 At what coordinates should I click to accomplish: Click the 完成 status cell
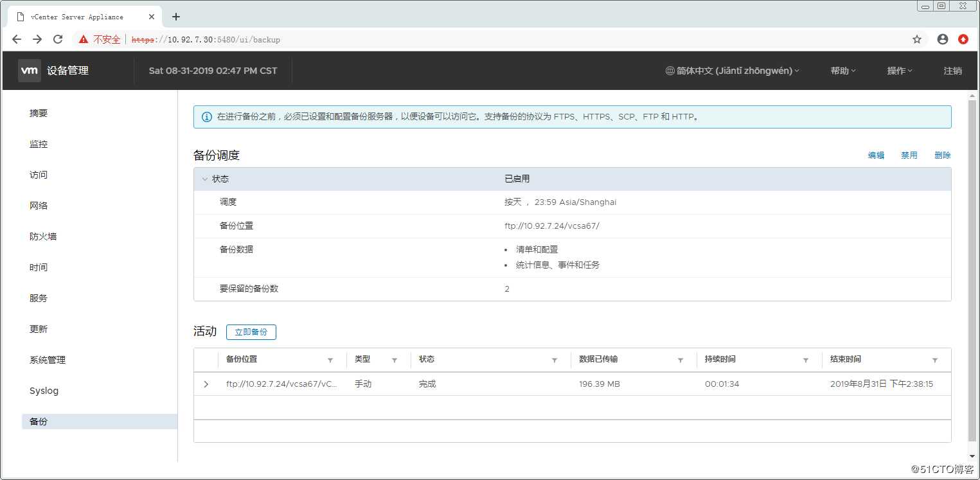[x=427, y=384]
